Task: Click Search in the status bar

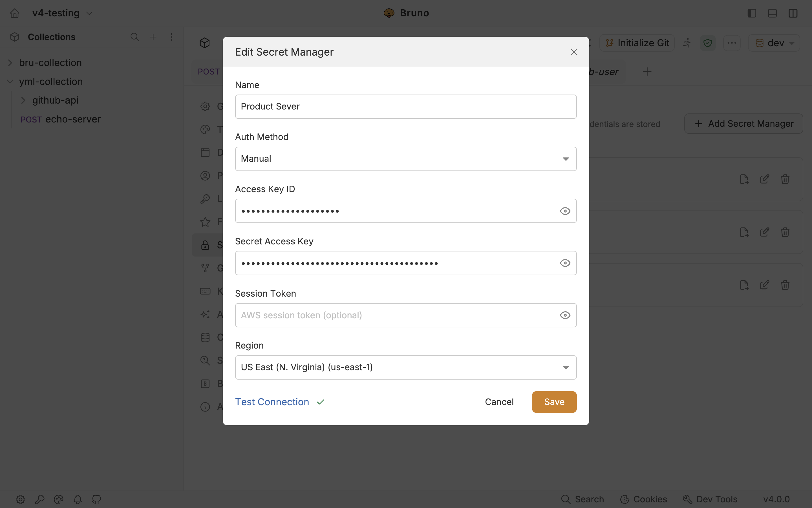Action: pos(582,499)
